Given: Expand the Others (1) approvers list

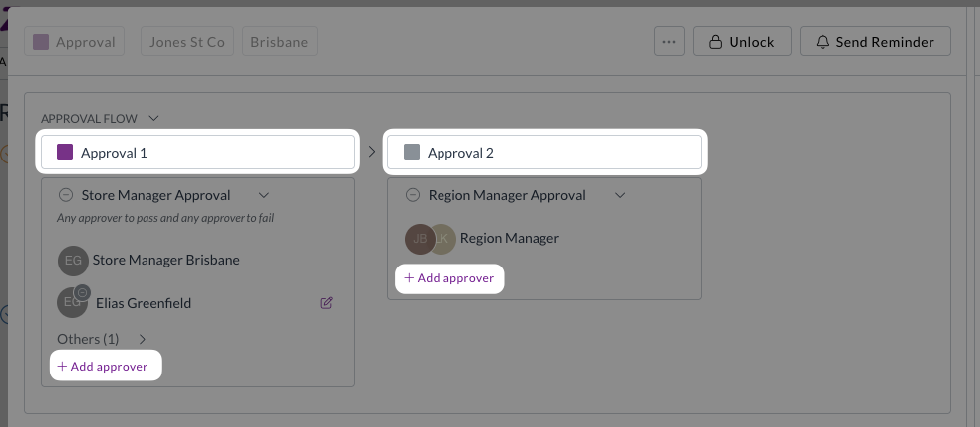Looking at the screenshot, I should [142, 339].
